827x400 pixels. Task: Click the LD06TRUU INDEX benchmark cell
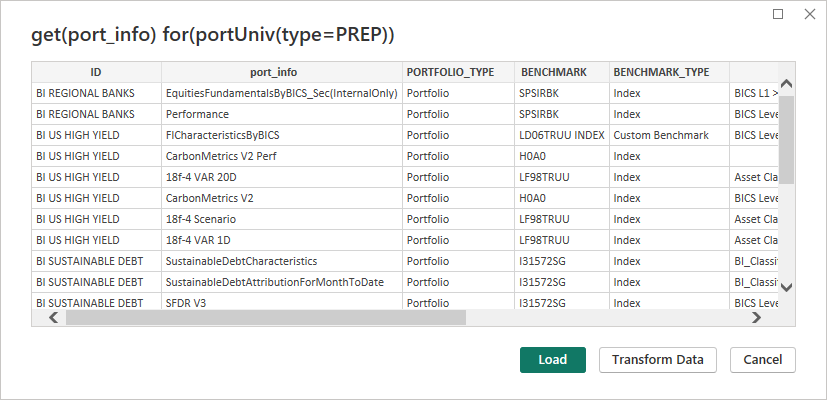tap(562, 135)
